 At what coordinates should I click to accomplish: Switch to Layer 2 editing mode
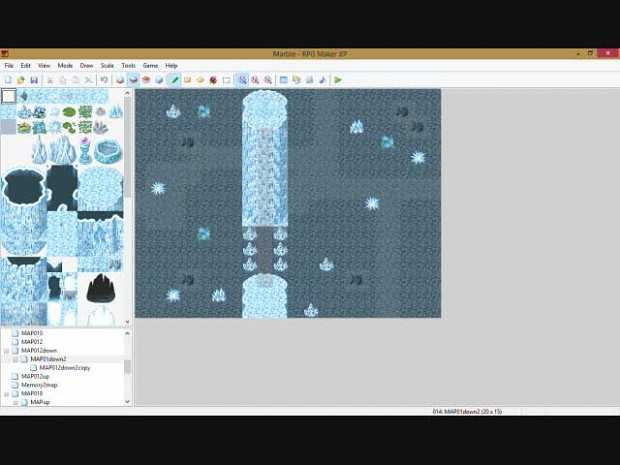point(133,80)
